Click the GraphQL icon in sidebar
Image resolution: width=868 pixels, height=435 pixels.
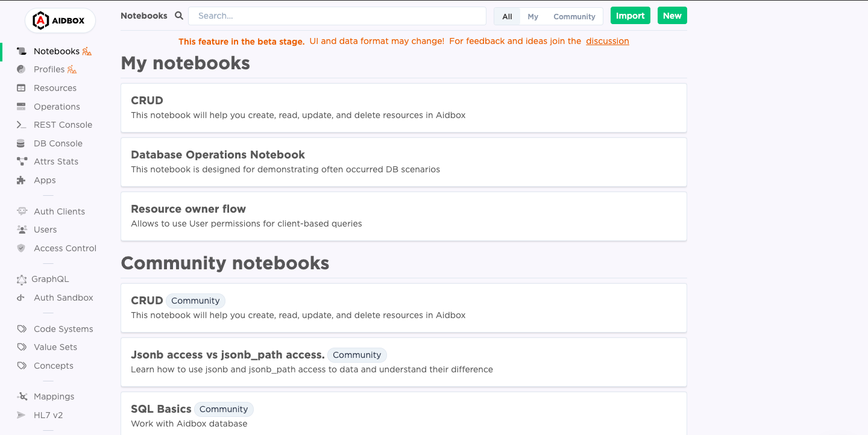coord(22,279)
